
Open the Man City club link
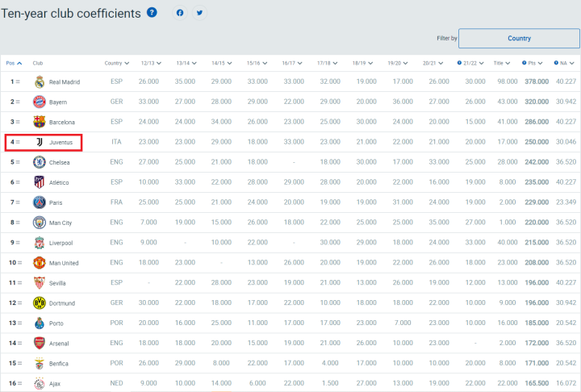click(62, 223)
